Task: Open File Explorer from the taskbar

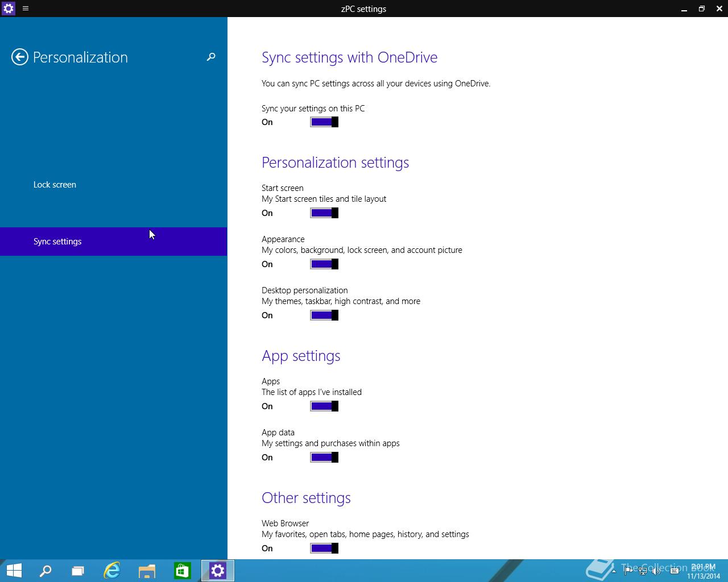Action: [x=147, y=571]
